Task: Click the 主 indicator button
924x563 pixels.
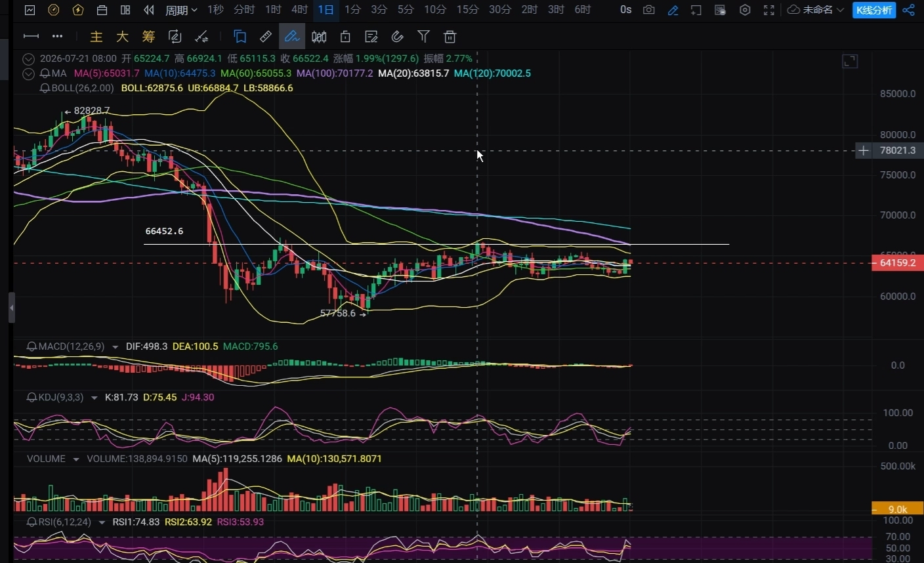Action: click(96, 37)
